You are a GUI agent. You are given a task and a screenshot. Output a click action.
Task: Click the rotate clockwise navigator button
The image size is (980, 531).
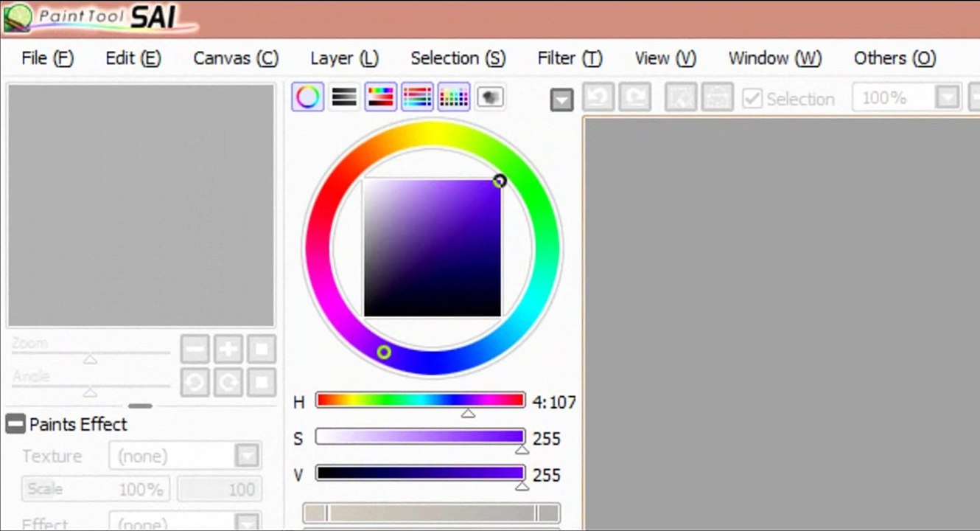(x=228, y=382)
